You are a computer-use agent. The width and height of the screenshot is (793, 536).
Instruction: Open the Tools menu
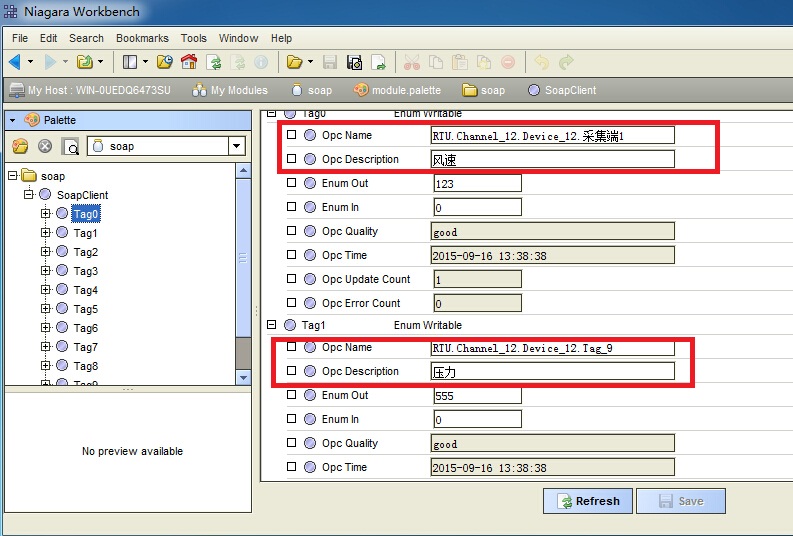click(194, 38)
